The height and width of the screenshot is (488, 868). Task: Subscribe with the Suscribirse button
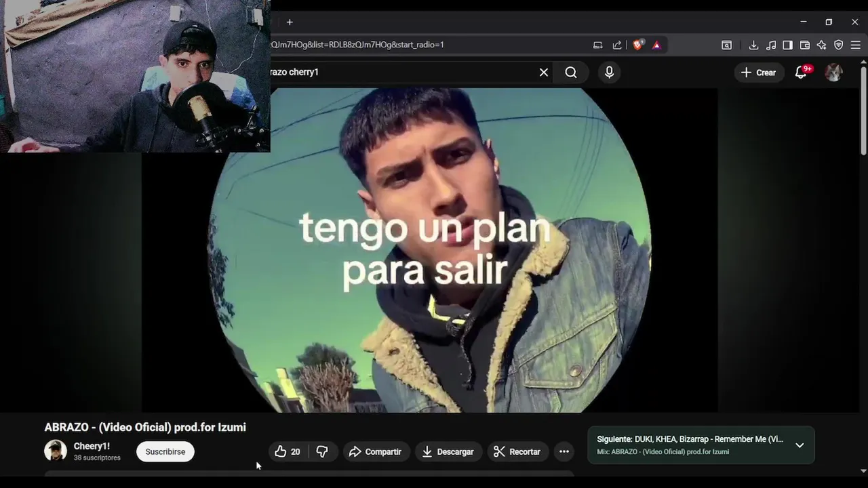[x=165, y=451]
